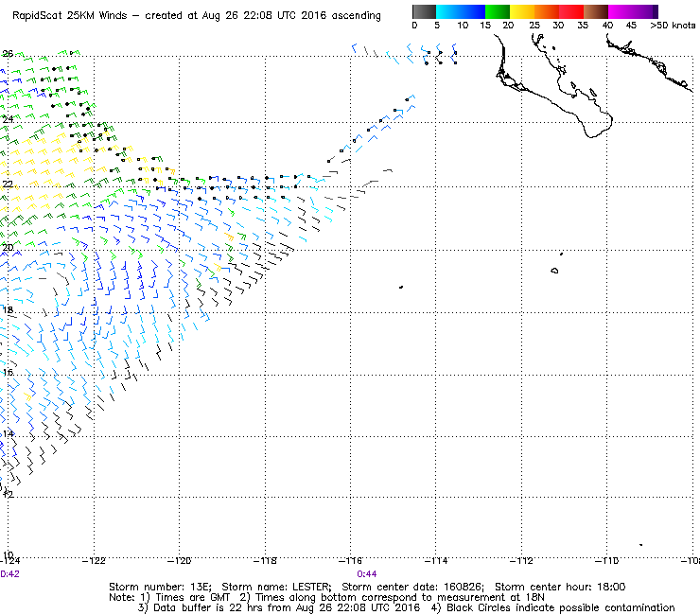Screen dimensions: 700x615
Task: Click the '45' knots legend tick label
Action: pos(631,26)
